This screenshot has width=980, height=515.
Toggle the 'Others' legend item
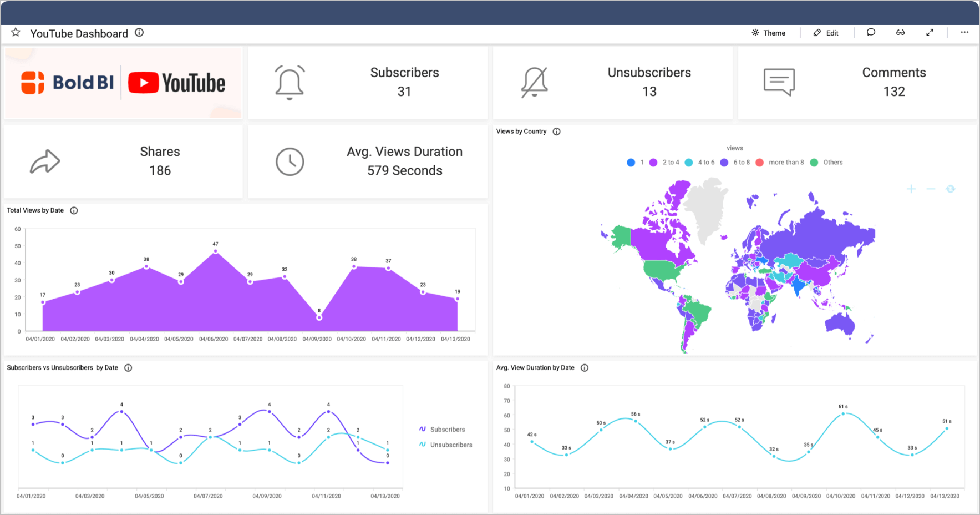click(x=826, y=163)
